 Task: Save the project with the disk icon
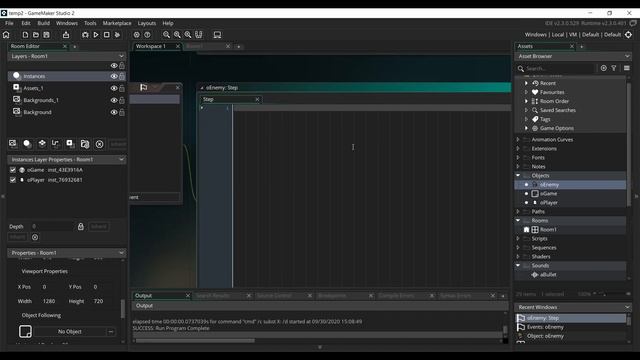pos(47,35)
